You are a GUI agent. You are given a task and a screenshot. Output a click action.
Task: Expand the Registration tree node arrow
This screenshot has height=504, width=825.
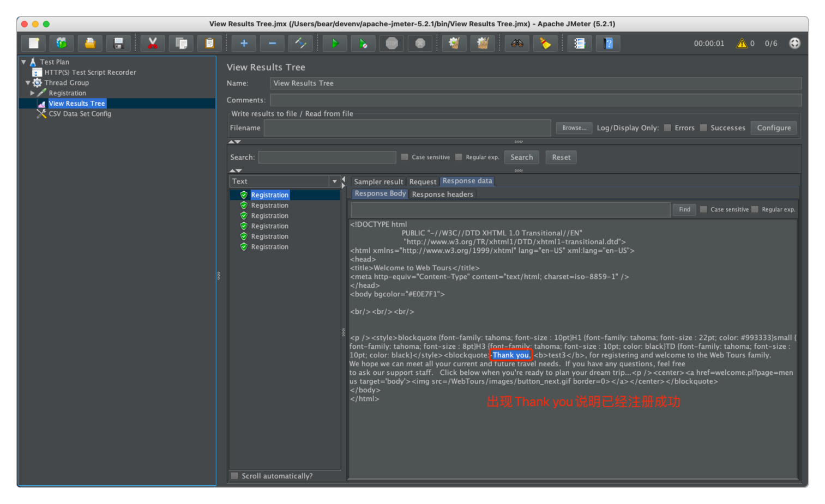[x=32, y=93]
